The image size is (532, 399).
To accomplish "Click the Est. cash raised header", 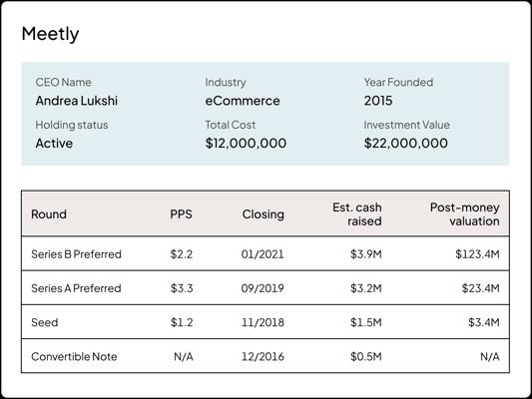I will click(x=357, y=213).
